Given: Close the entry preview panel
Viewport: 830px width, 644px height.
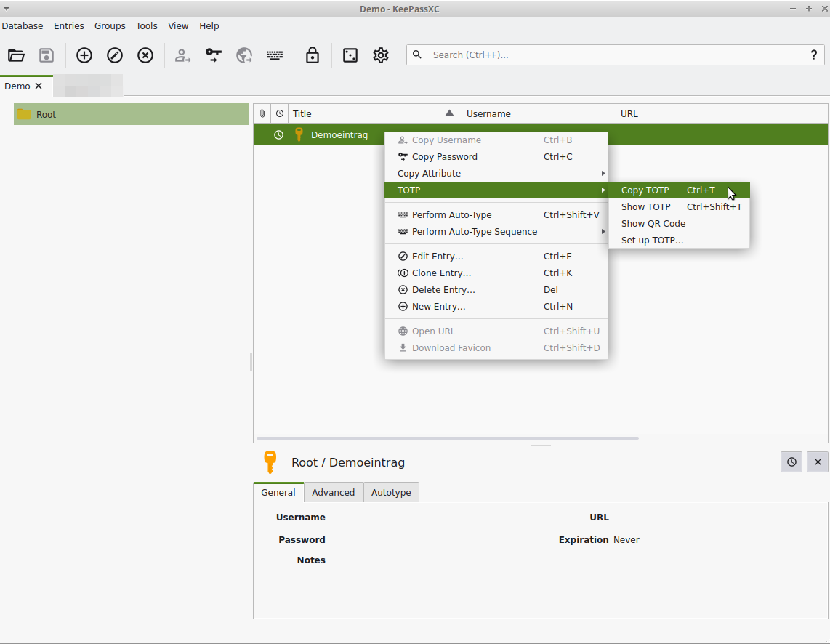Looking at the screenshot, I should (818, 462).
